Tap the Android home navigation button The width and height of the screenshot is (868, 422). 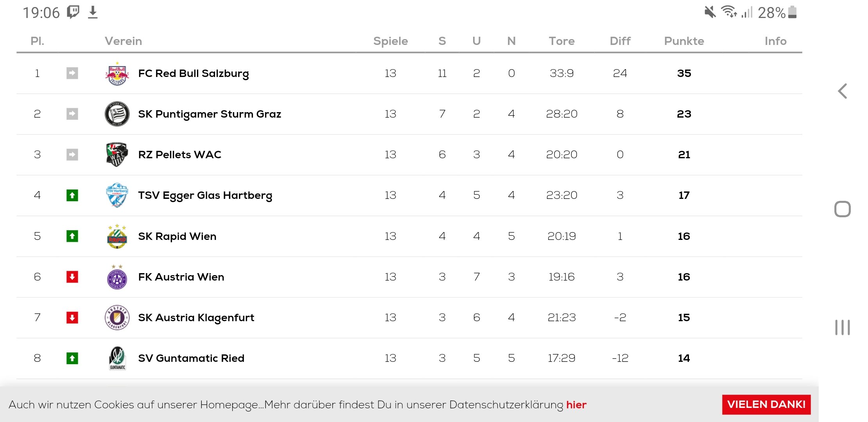coord(843,209)
